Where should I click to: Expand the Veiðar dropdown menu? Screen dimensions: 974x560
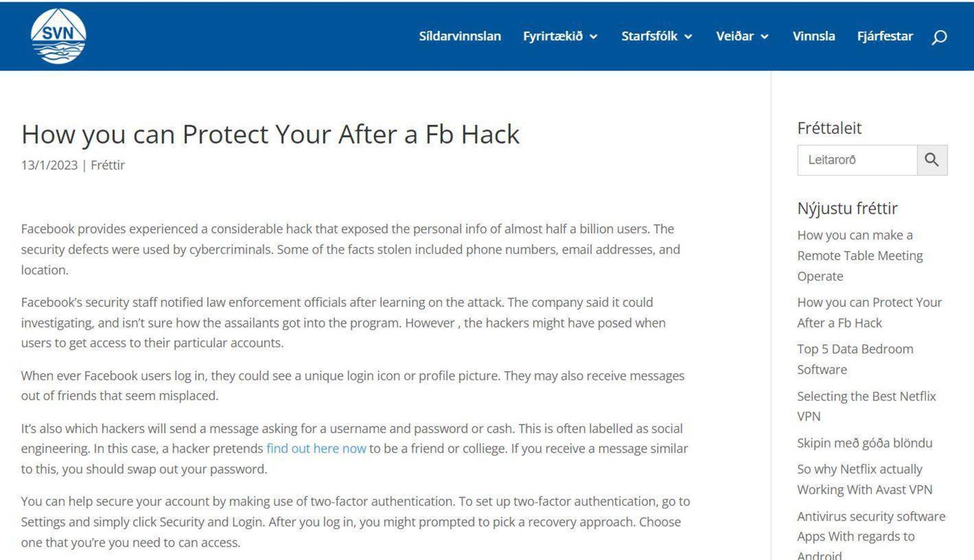[742, 36]
